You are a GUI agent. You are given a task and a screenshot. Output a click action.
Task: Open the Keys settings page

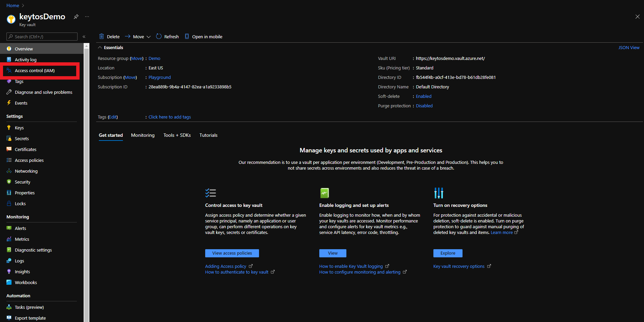(42, 128)
